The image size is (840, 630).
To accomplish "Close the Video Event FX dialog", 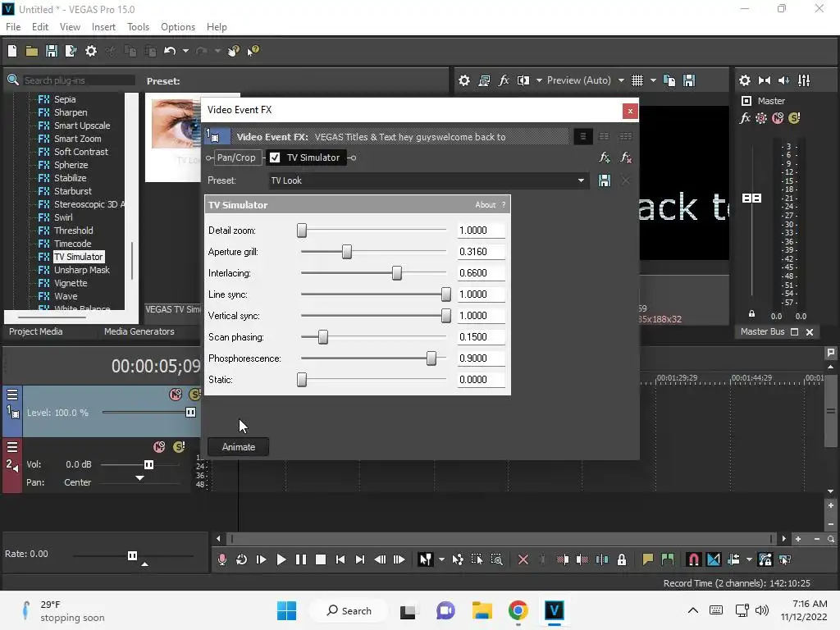I will click(x=630, y=111).
